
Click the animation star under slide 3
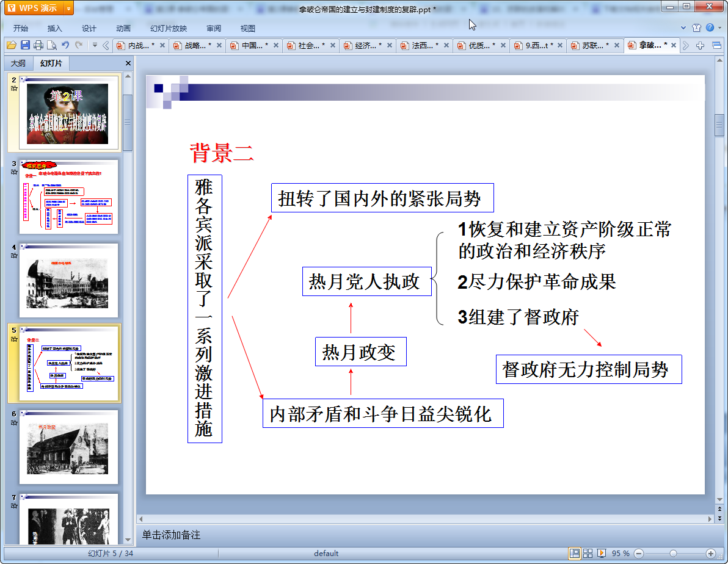click(x=14, y=172)
